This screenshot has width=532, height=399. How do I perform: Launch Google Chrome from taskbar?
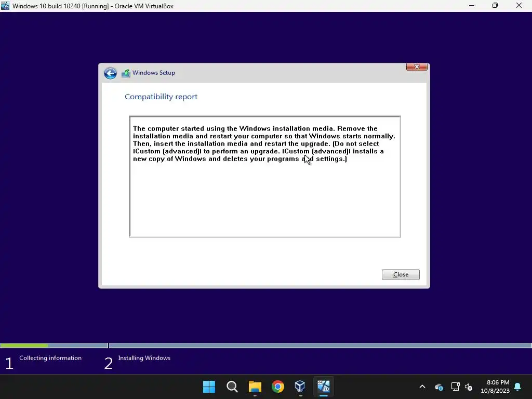[278, 387]
